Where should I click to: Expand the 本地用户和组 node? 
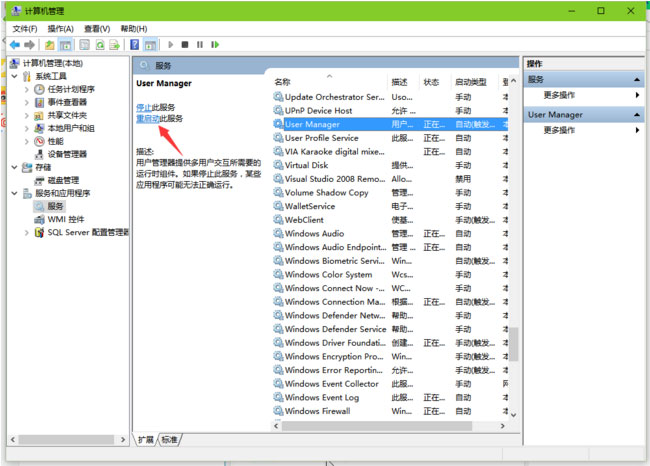27,128
